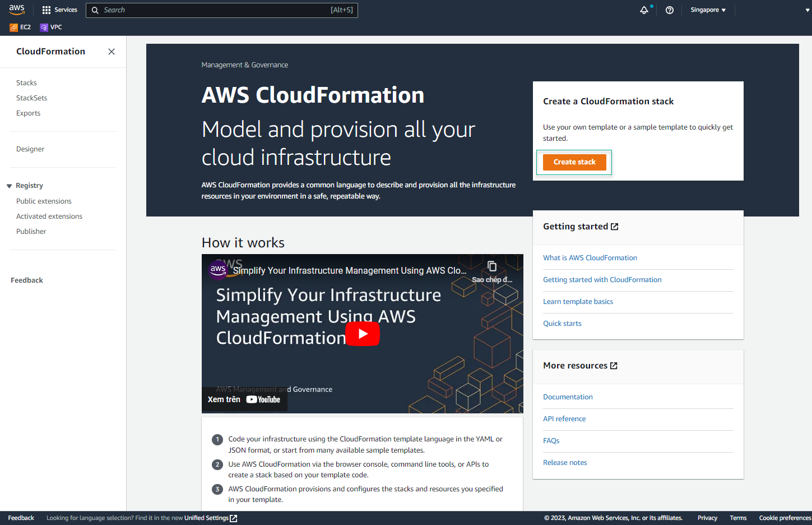
Task: Open Cookie preferences in the footer
Action: pyautogui.click(x=785, y=518)
